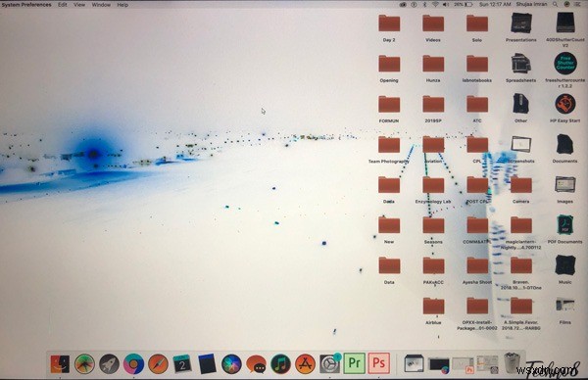Select the FORMUN folder

[389, 105]
